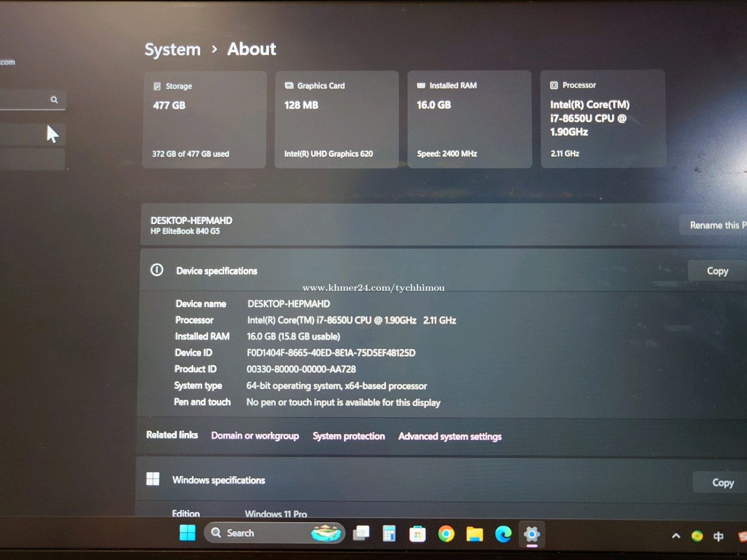Viewport: 747px width, 560px height.
Task: Click the 372 GB of 477 GB used text
Action: 191,154
